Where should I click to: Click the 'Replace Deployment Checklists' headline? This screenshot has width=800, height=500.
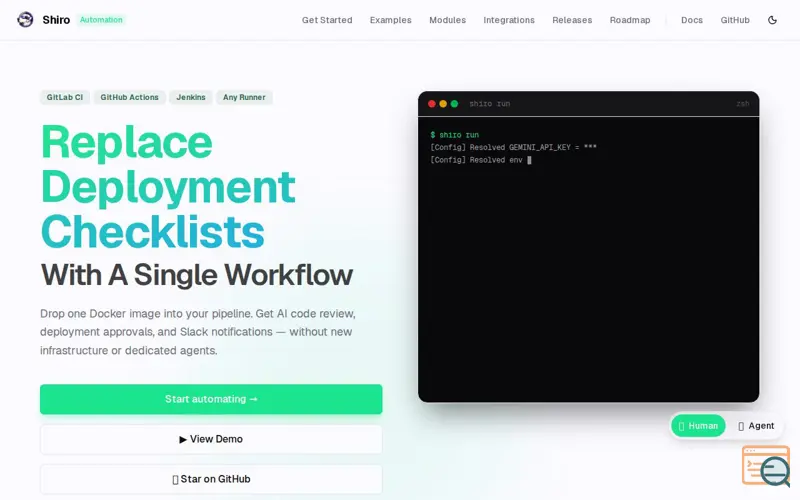click(168, 187)
